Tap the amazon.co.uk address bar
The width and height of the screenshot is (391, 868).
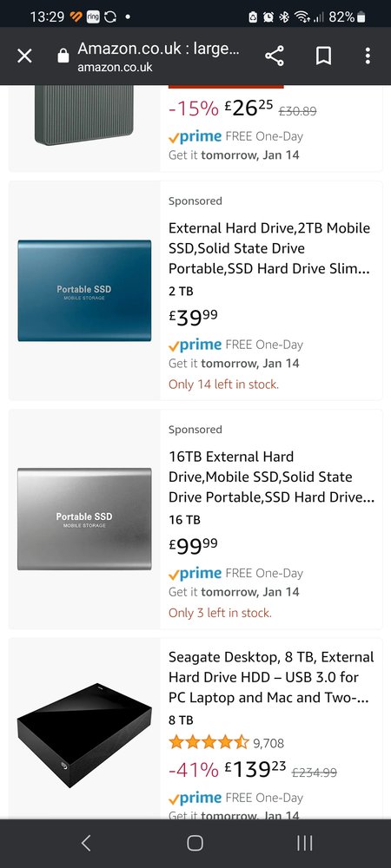click(x=158, y=56)
